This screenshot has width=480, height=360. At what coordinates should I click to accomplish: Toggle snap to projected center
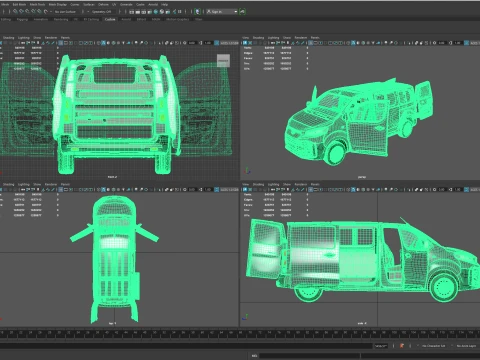coord(33,12)
